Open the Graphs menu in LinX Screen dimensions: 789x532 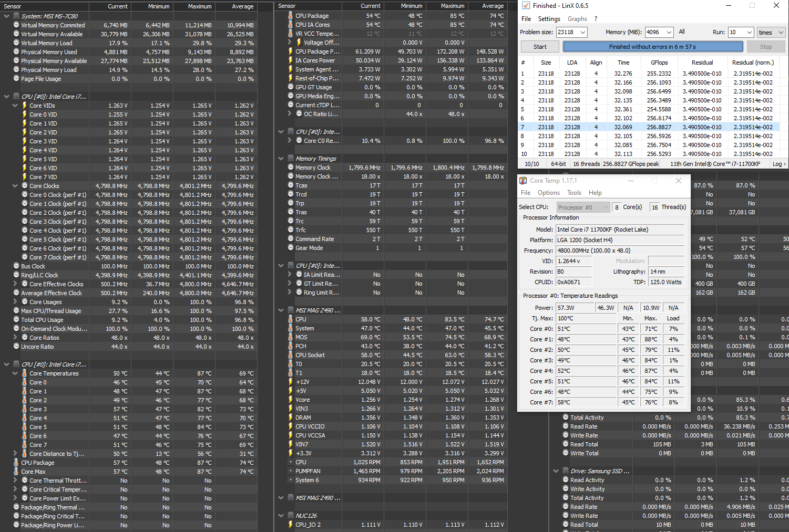click(x=577, y=19)
